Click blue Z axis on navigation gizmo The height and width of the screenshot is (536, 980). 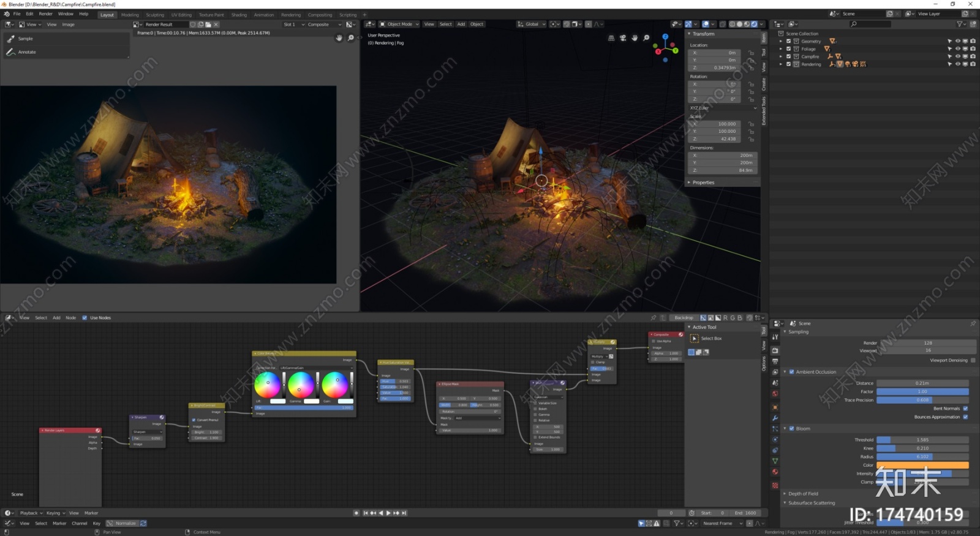(665, 37)
